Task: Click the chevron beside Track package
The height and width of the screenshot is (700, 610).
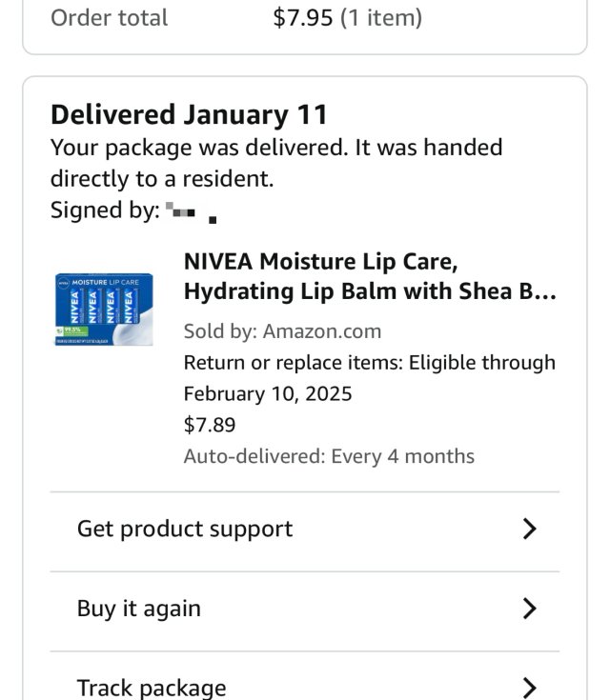Action: [530, 688]
